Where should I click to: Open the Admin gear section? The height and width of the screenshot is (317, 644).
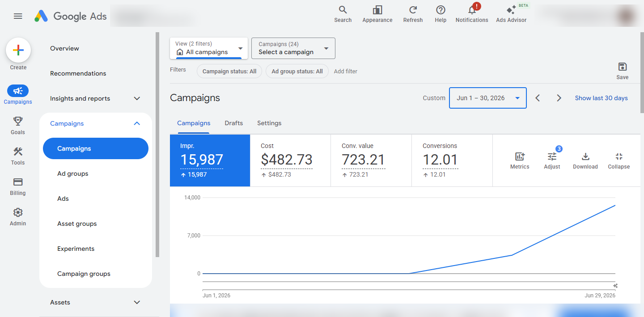click(x=18, y=217)
